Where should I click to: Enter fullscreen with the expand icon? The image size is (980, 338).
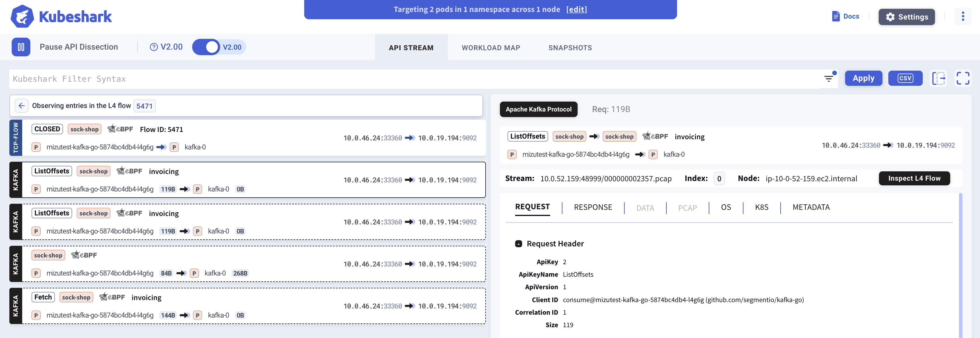pos(962,78)
